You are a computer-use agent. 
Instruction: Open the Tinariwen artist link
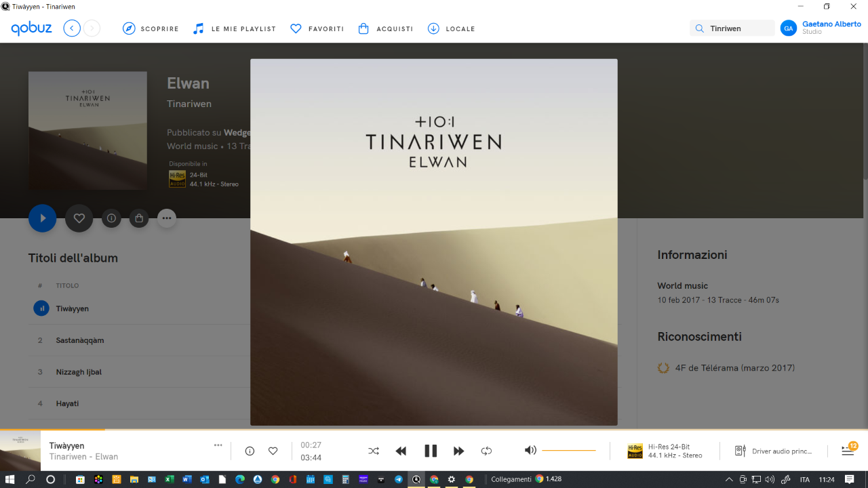(189, 104)
